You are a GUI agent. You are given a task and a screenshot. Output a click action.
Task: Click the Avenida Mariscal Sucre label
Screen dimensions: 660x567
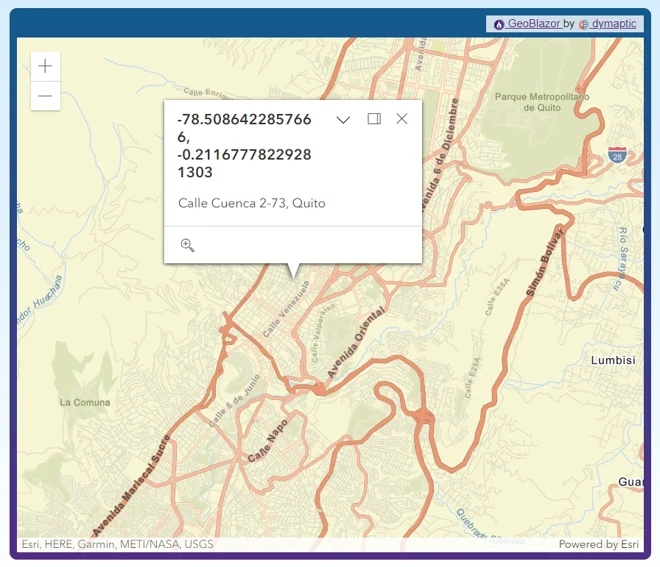(x=132, y=485)
